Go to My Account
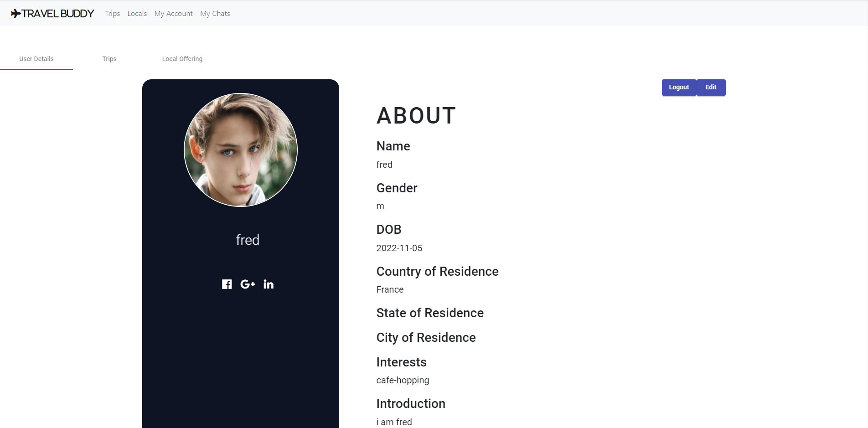 point(173,13)
